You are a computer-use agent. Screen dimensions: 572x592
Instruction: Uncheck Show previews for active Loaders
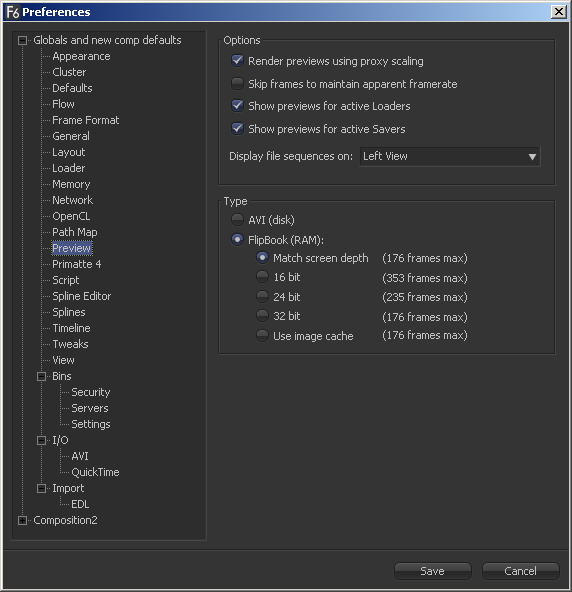coord(237,106)
